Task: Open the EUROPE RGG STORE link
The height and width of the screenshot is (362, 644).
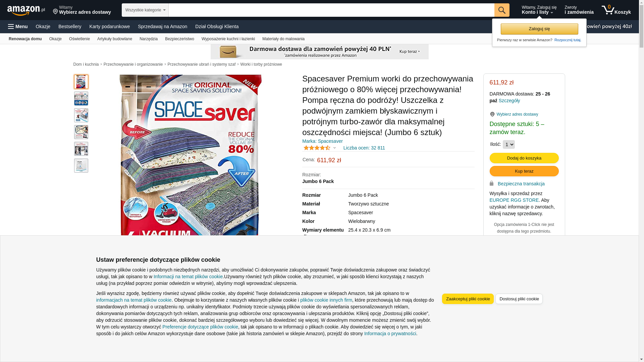Action: click(514, 200)
